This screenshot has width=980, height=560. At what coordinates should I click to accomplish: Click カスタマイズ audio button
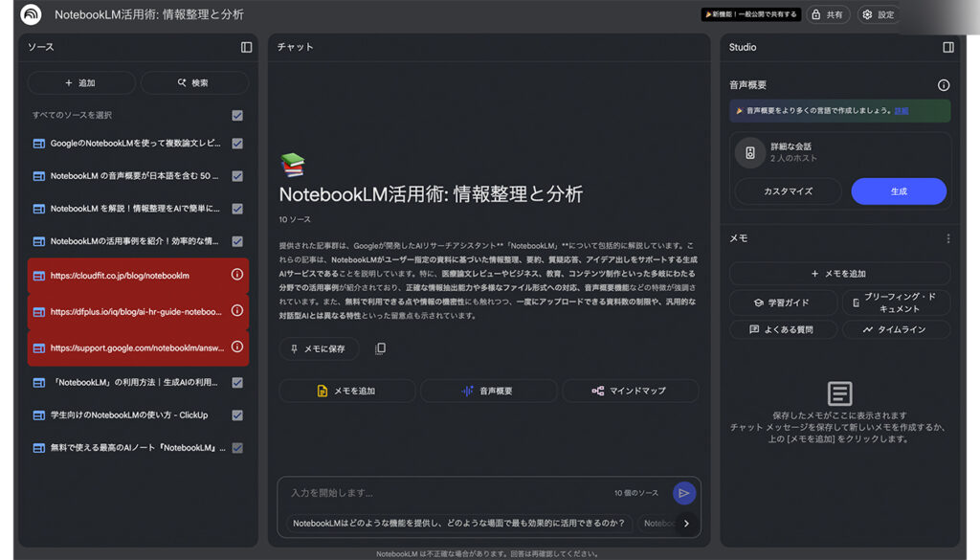788,191
